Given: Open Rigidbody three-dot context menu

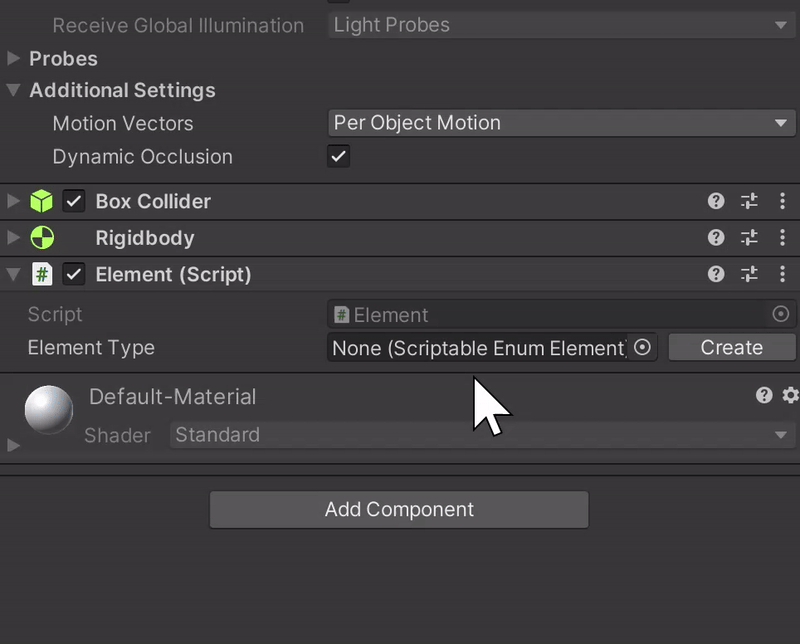Looking at the screenshot, I should click(782, 238).
